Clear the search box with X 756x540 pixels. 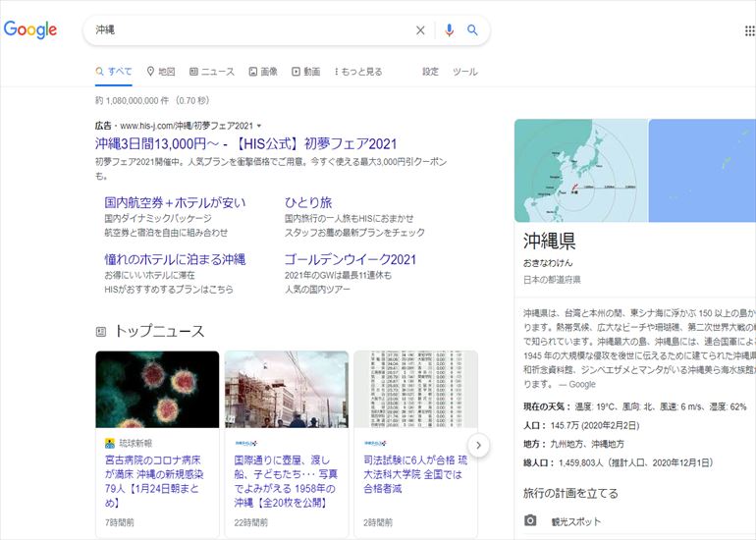[420, 30]
